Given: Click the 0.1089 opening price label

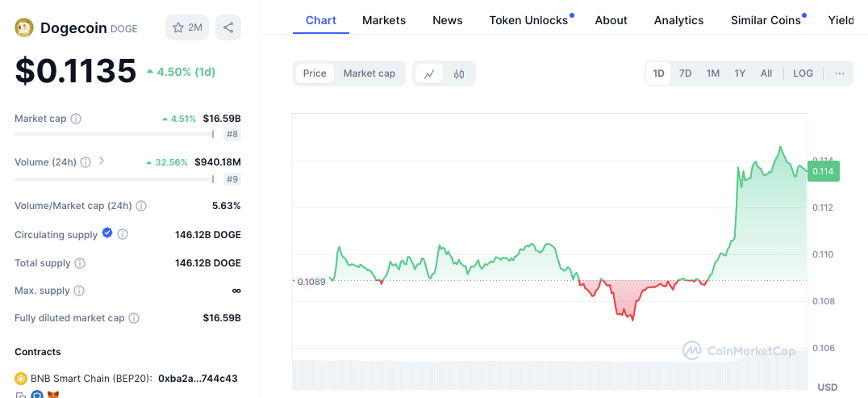Looking at the screenshot, I should [311, 282].
